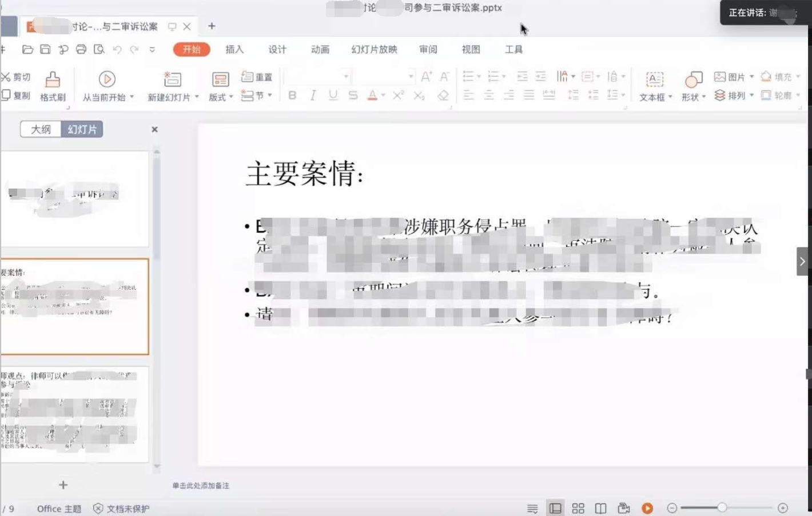Open the font size dropdown

coord(411,77)
